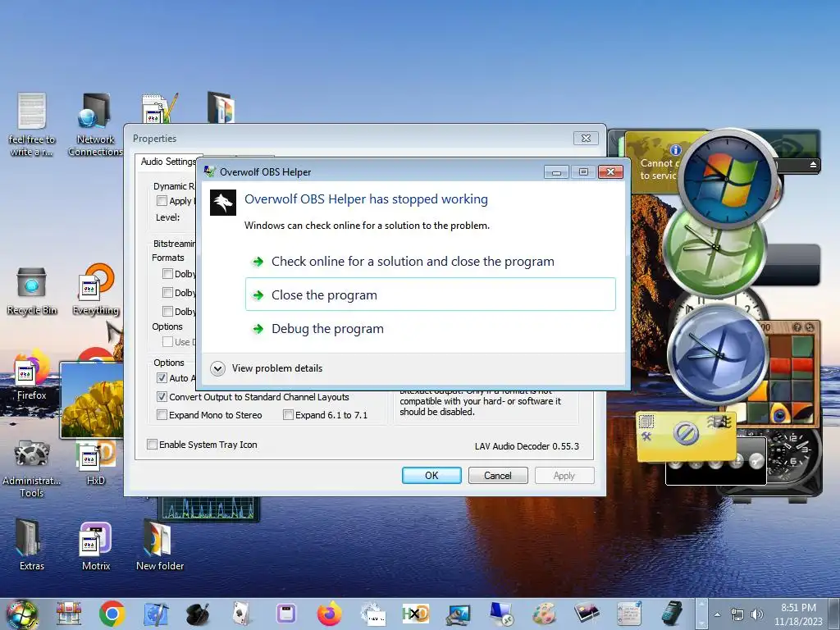The image size is (840, 630).
Task: Select the Recycle Bin desktop icon
Action: 32,291
